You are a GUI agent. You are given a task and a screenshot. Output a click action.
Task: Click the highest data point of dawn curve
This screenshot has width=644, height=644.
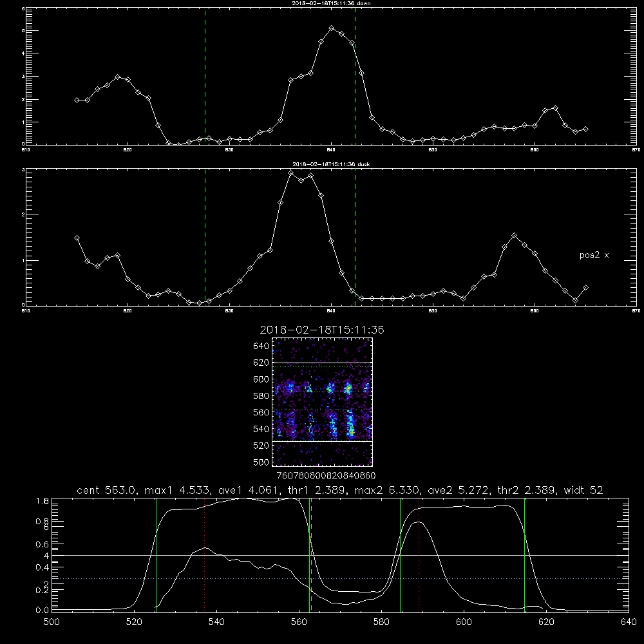(x=331, y=28)
